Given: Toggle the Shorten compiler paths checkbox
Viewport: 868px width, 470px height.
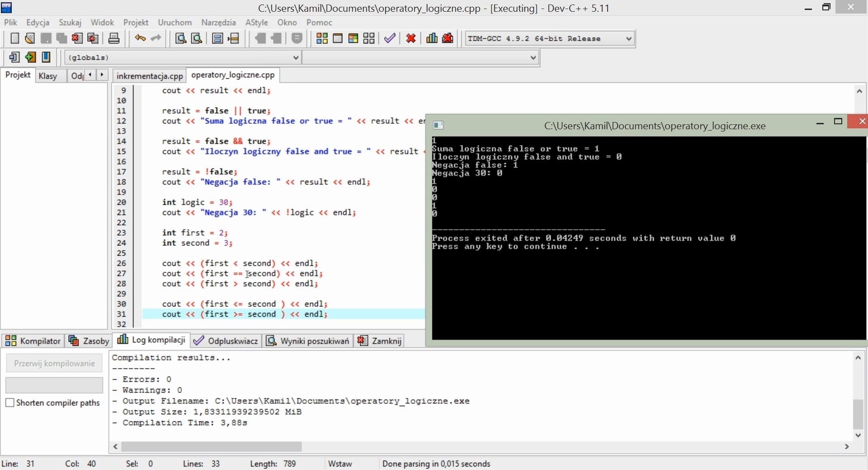Looking at the screenshot, I should [10, 404].
